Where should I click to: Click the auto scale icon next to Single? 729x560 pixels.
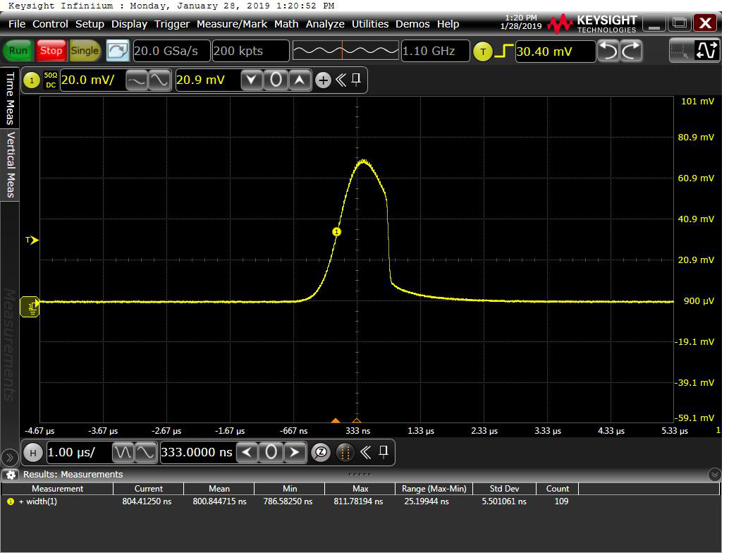pyautogui.click(x=118, y=51)
